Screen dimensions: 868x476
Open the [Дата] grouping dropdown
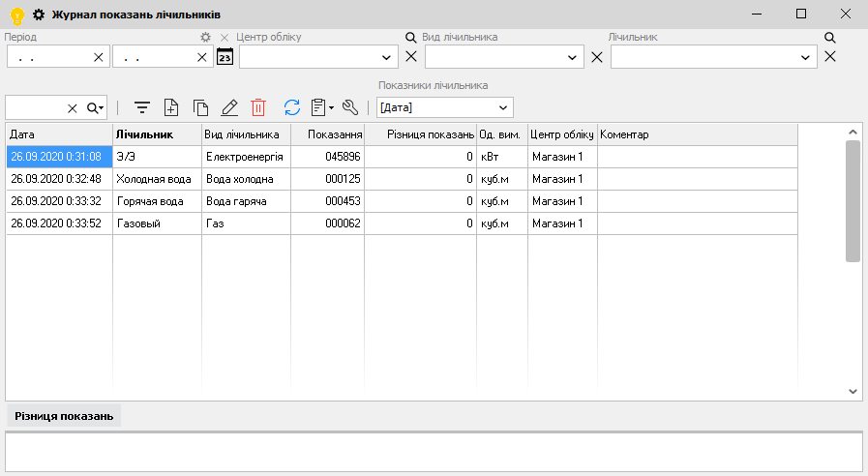(x=502, y=107)
